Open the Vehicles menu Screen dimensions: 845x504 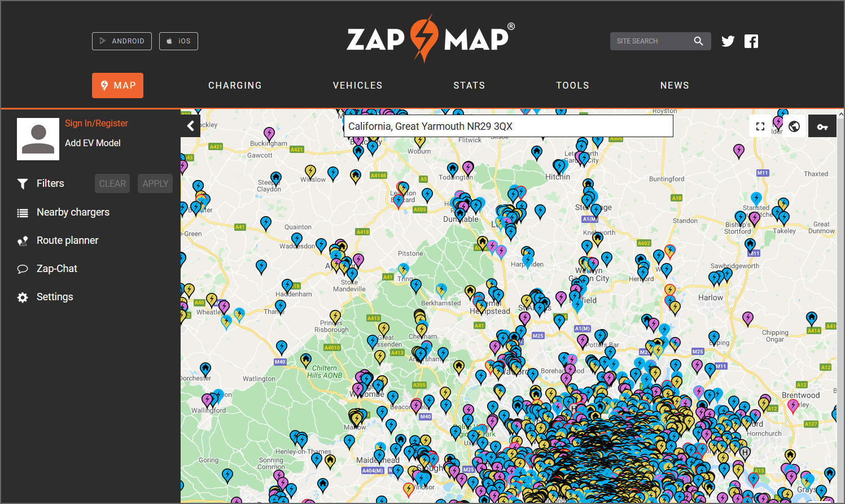[x=357, y=85]
